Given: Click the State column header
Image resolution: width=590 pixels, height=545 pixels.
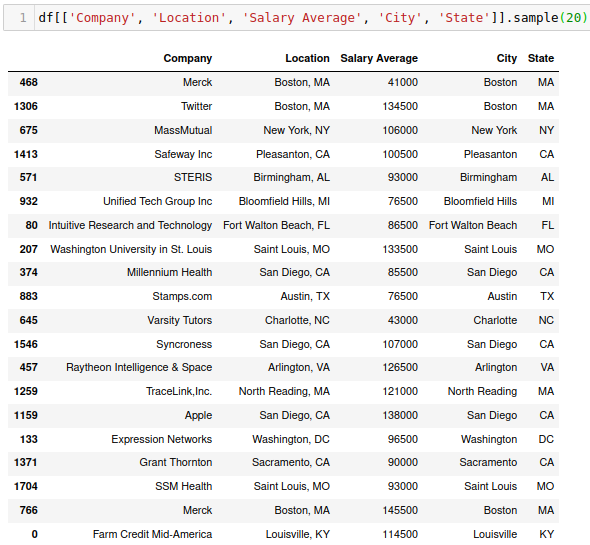Looking at the screenshot, I should [x=541, y=58].
